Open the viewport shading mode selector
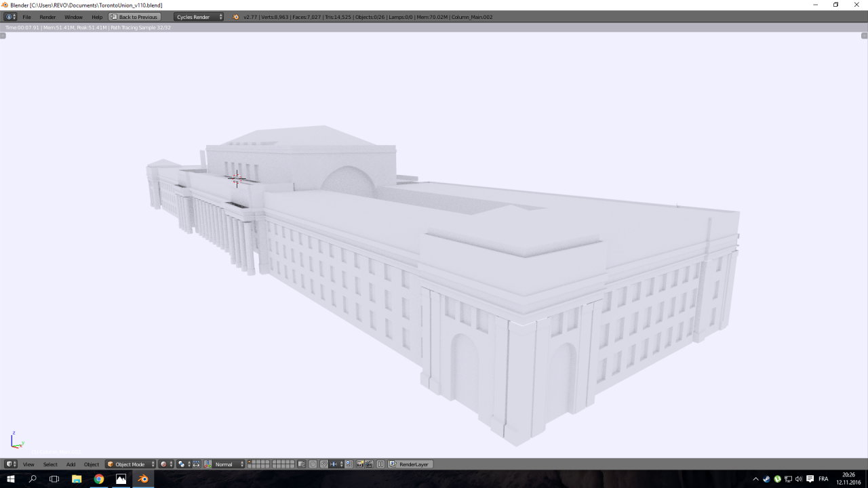Viewport: 868px width, 488px height. [166, 464]
